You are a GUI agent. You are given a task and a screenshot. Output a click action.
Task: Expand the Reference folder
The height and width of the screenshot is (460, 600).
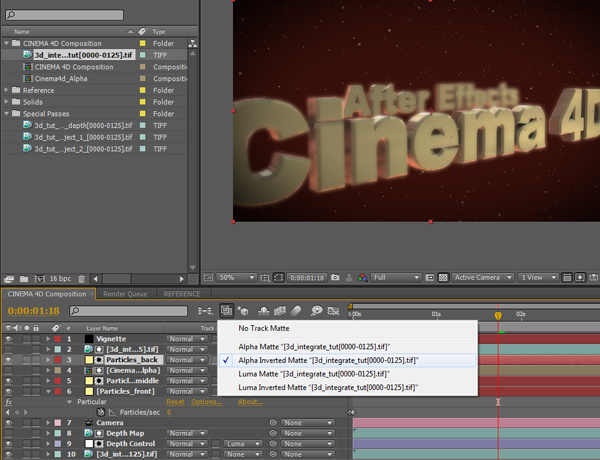(6, 90)
